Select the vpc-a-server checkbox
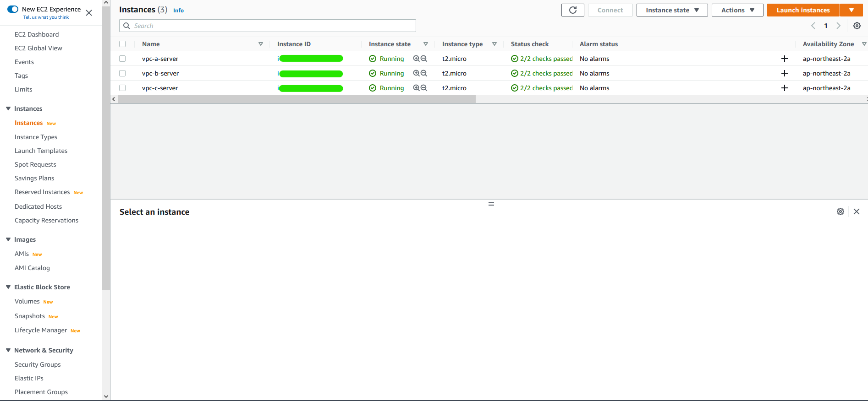Viewport: 868px width, 401px height. coord(122,59)
